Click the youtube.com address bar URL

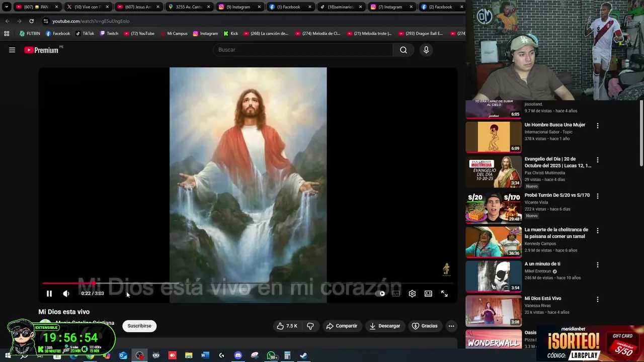[91, 21]
